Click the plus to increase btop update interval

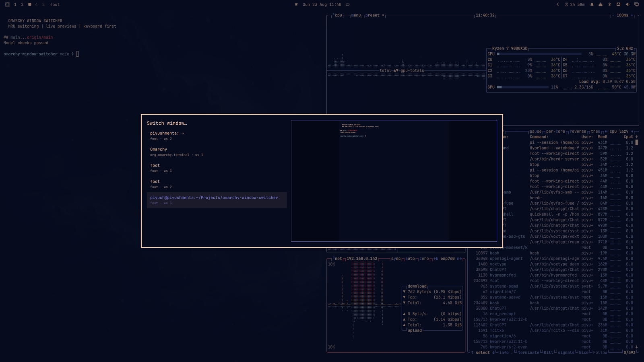coord(632,15)
